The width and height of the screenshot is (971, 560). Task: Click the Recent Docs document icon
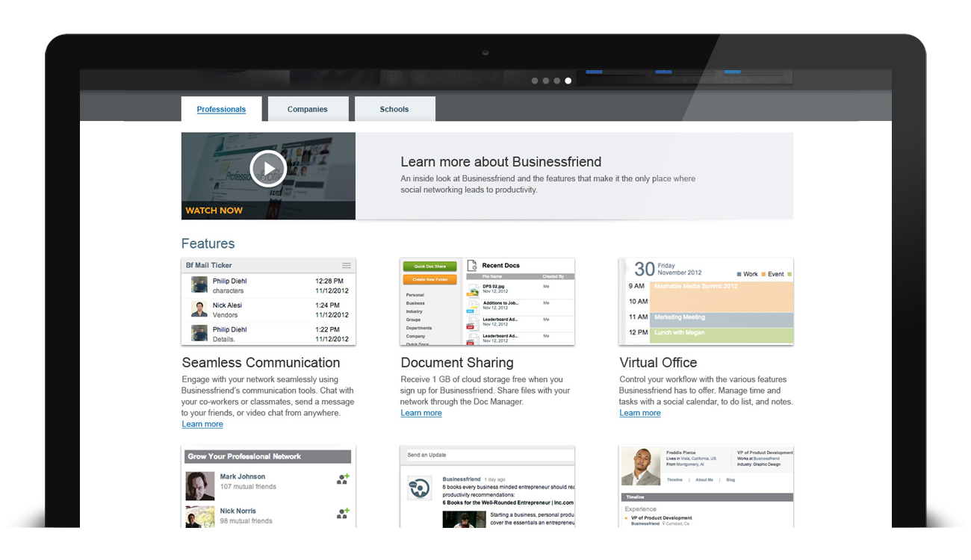point(472,266)
